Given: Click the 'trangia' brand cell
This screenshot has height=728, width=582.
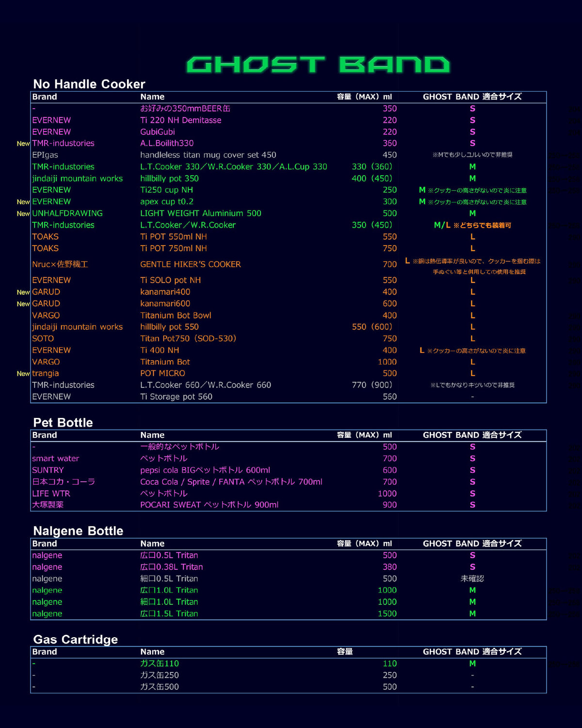Looking at the screenshot, I should 46,374.
